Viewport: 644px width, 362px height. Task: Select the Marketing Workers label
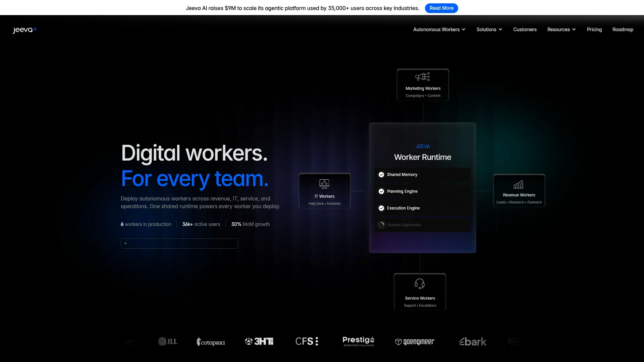pos(423,88)
